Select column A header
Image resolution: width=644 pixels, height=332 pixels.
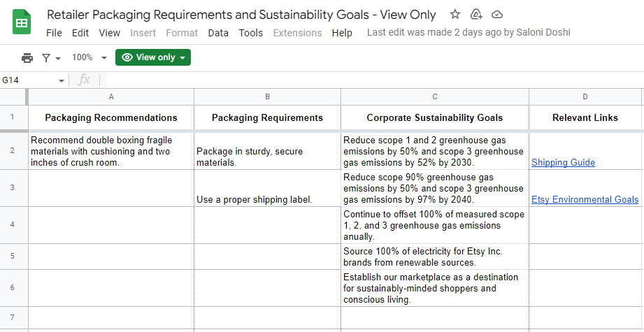[x=111, y=97]
